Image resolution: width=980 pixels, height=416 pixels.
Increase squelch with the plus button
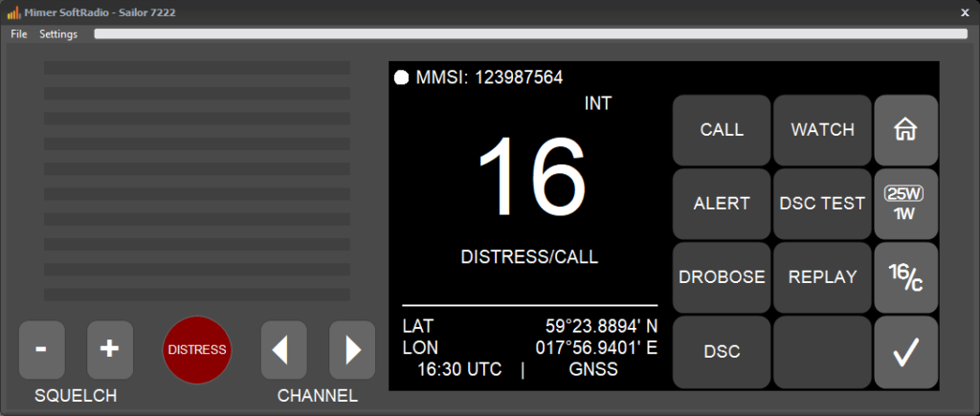(110, 350)
